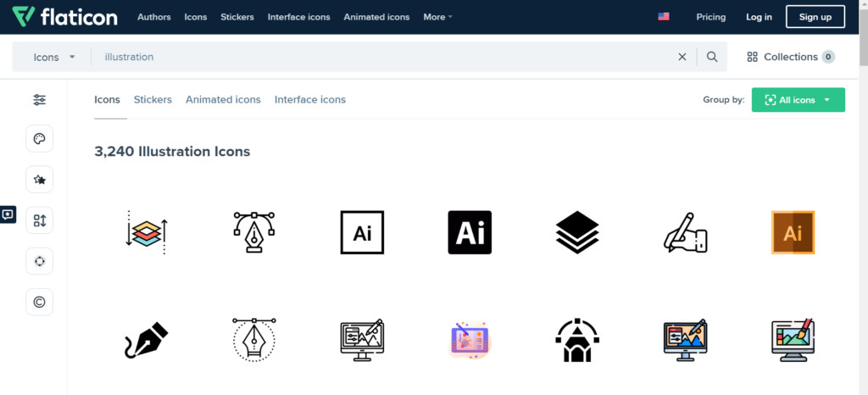Switch to the Animated icons results tab
Image resolution: width=868 pixels, height=395 pixels.
click(223, 99)
